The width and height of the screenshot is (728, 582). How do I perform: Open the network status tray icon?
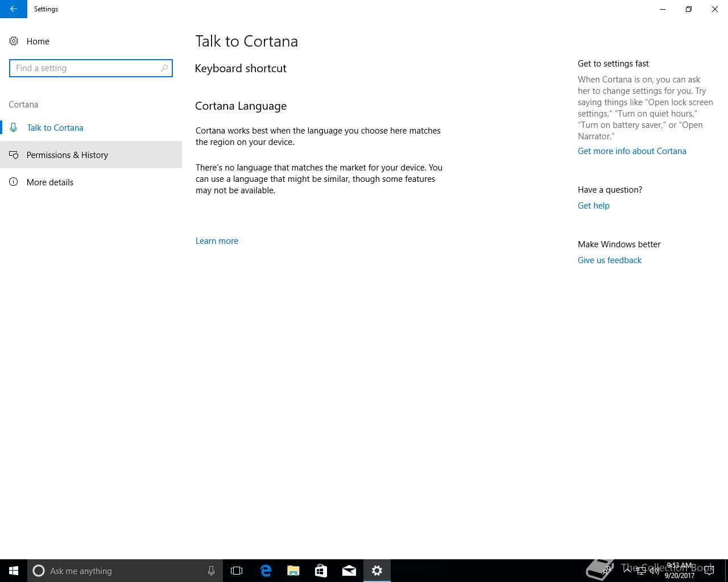pyautogui.click(x=641, y=571)
